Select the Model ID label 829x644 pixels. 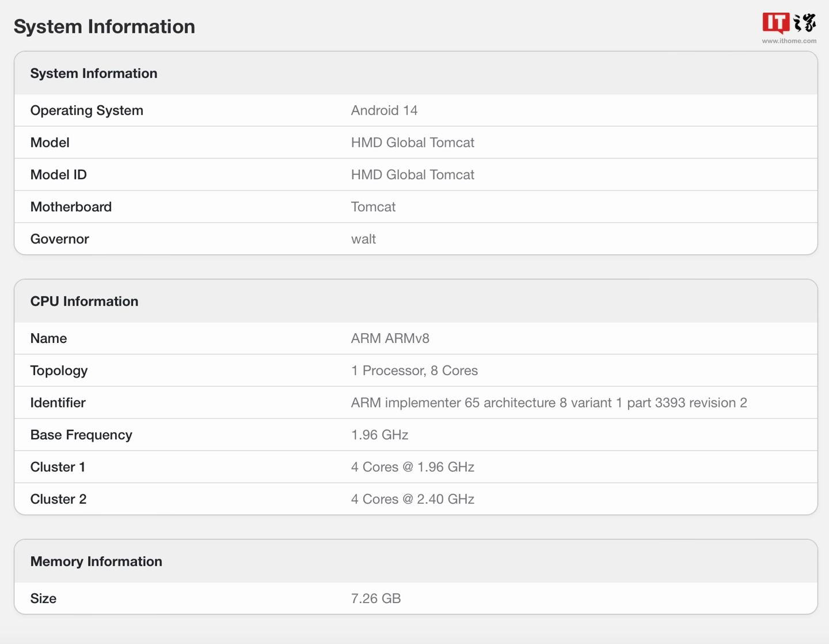point(59,175)
